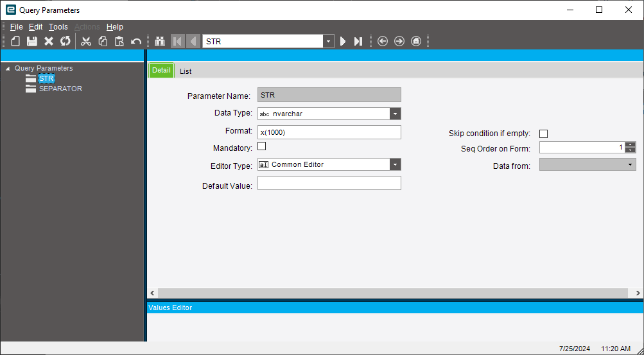The width and height of the screenshot is (644, 355).
Task: Click the SEPARATOR tree node icon
Action: (31, 89)
